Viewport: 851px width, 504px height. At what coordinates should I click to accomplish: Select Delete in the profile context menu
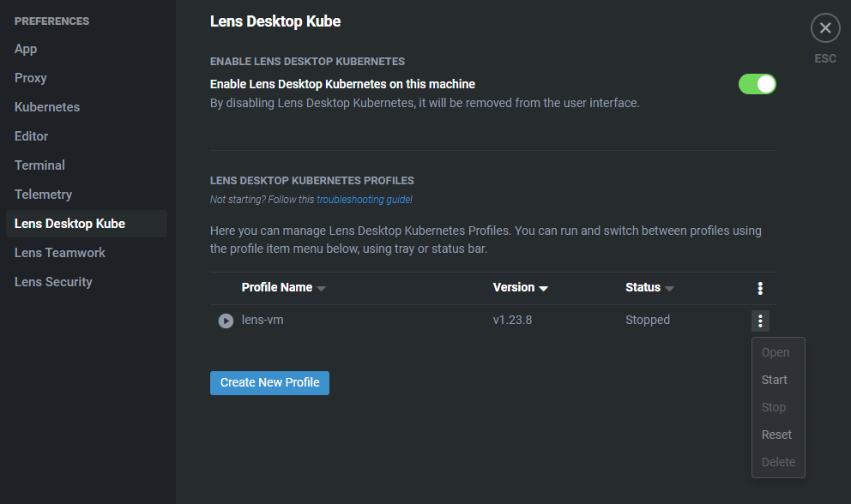click(x=778, y=462)
